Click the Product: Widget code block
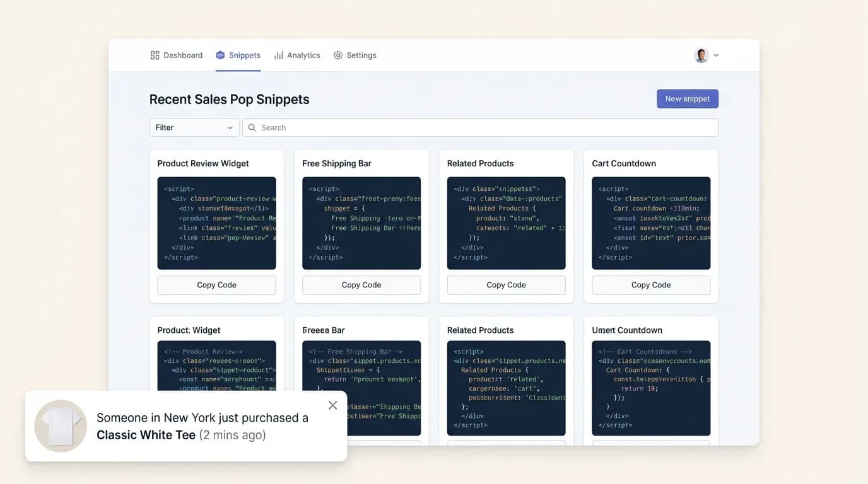868x484 pixels. 216,366
